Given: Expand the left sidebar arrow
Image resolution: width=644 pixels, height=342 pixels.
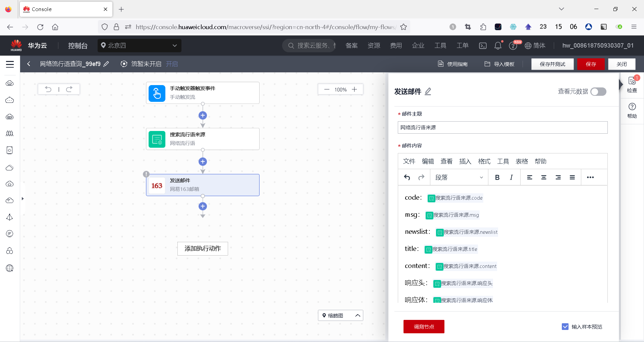Looking at the screenshot, I should [22, 199].
